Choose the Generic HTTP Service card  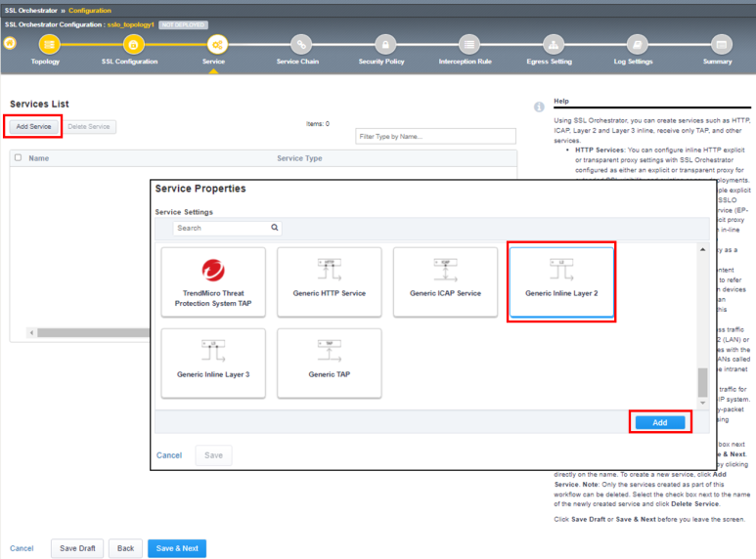330,282
